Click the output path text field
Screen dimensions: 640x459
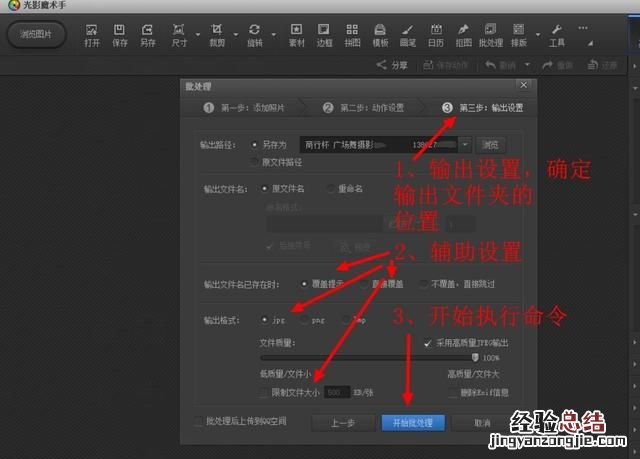pyautogui.click(x=378, y=144)
